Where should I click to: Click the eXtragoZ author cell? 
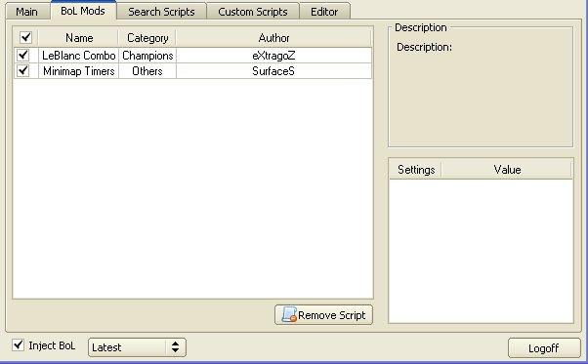pos(273,56)
